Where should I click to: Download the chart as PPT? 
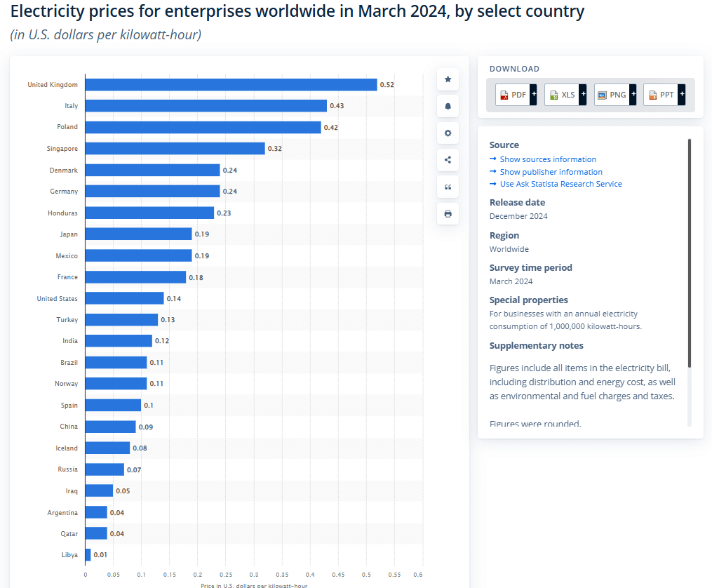point(660,95)
